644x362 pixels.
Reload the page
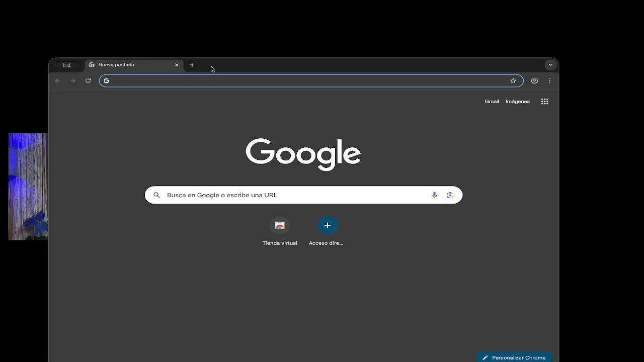tap(88, 80)
